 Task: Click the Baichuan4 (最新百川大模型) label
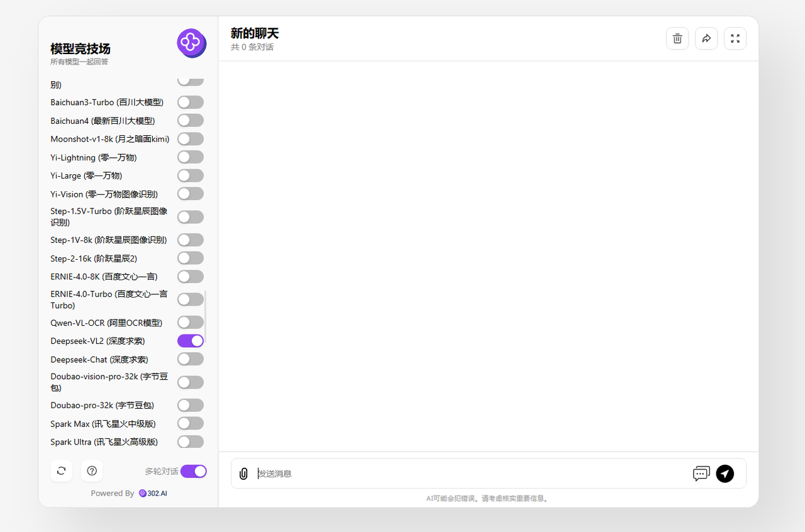coord(103,121)
